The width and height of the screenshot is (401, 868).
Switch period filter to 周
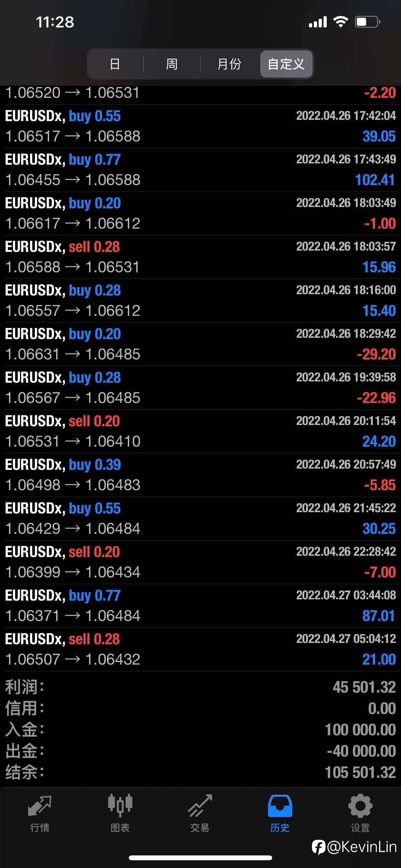point(172,64)
